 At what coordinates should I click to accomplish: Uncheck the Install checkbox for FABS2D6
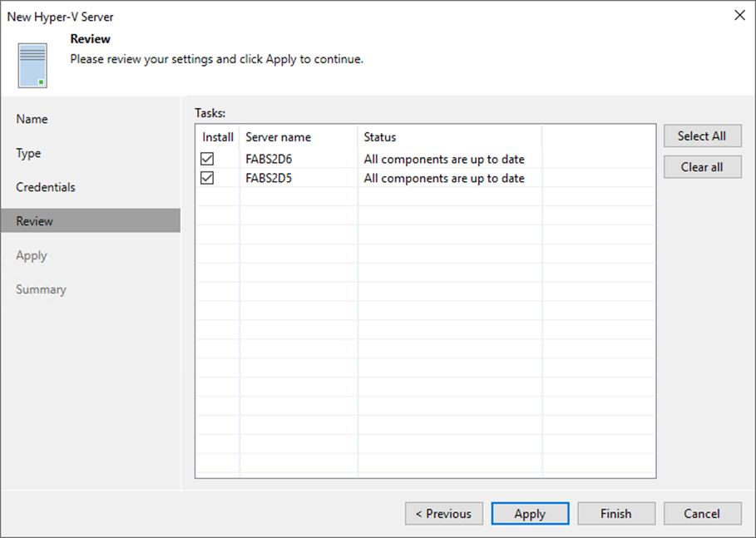pyautogui.click(x=206, y=158)
